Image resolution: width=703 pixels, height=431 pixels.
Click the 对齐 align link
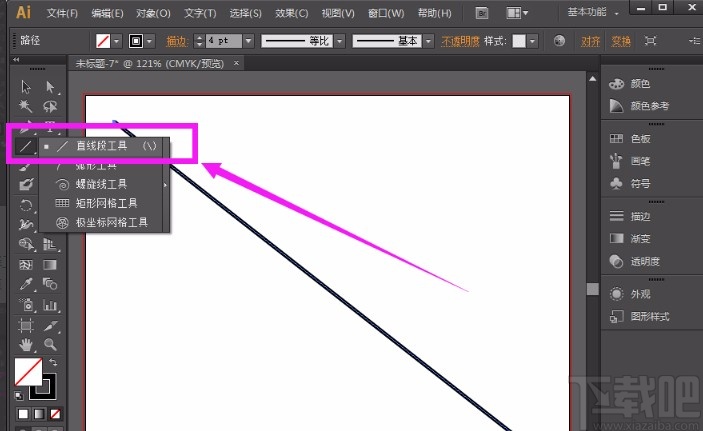click(x=590, y=41)
